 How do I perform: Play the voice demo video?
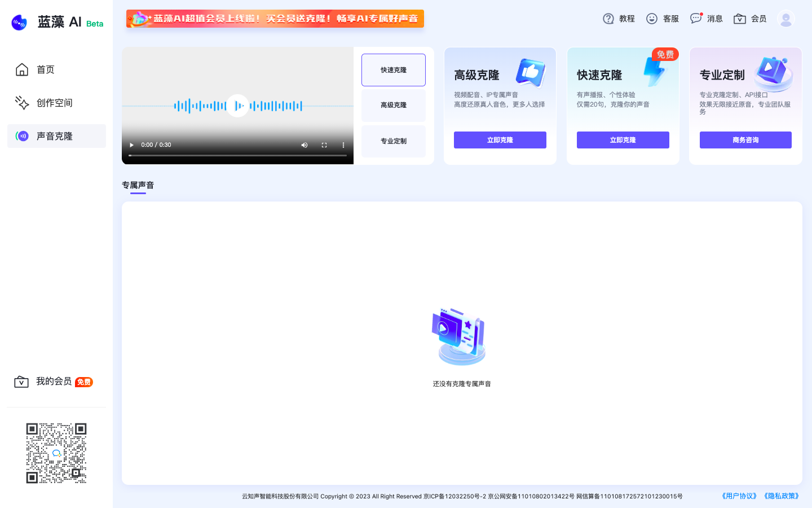(131, 145)
